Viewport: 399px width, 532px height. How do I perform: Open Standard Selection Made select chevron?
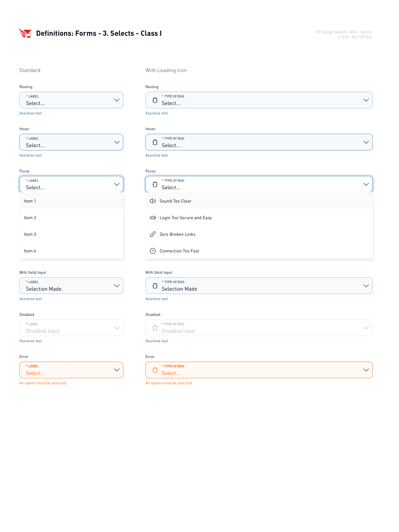pyautogui.click(x=117, y=286)
